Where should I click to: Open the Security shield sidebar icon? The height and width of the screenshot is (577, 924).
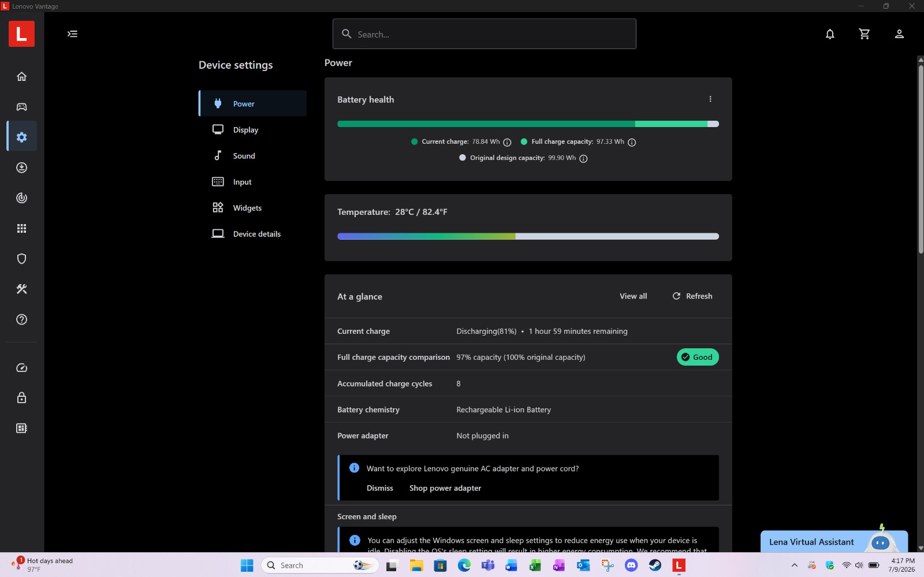point(21,259)
